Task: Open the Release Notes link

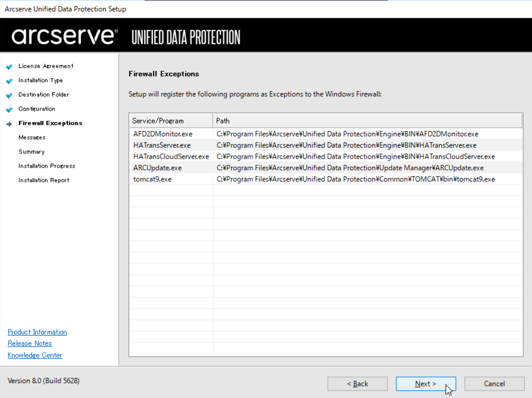Action: click(x=30, y=343)
